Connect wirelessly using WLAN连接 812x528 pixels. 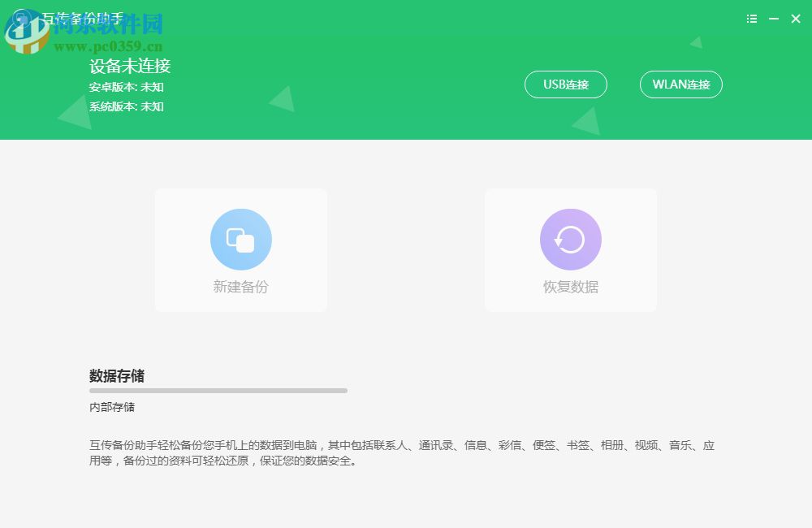[x=680, y=84]
